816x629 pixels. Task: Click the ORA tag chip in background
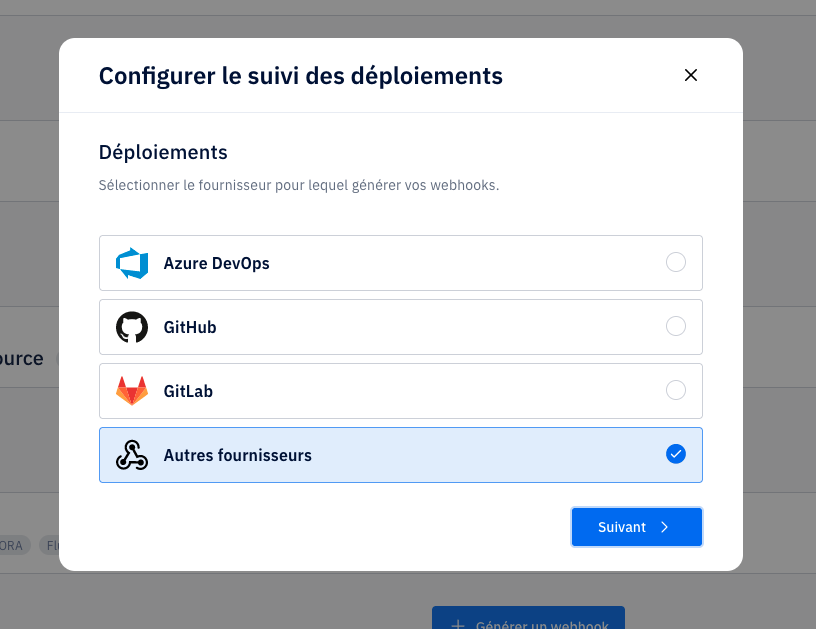(x=11, y=546)
